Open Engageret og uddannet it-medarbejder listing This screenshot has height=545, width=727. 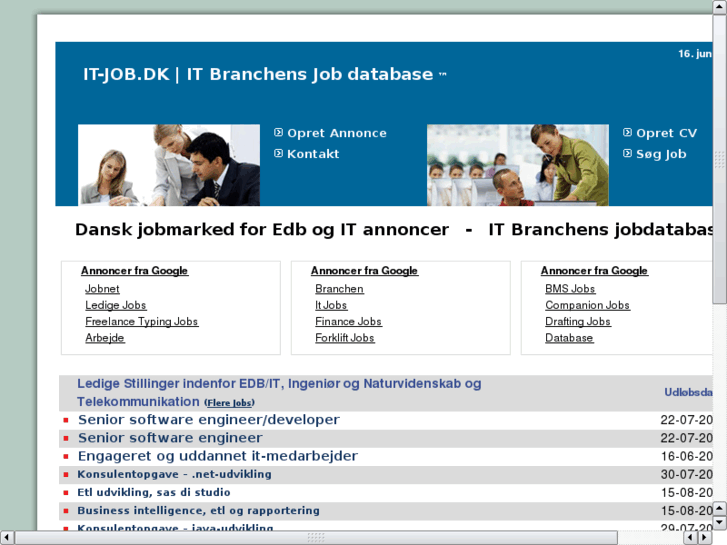(x=218, y=456)
